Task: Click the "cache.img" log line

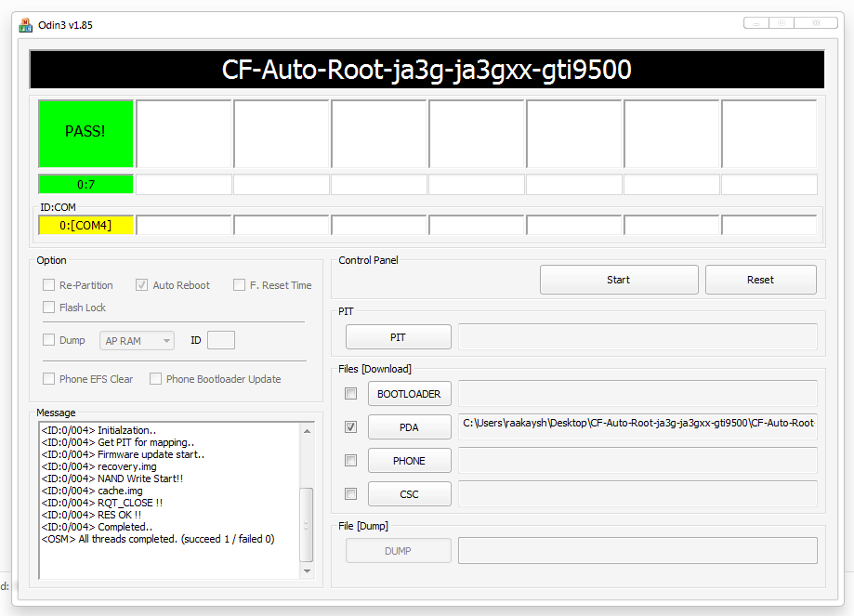Action: tap(92, 491)
